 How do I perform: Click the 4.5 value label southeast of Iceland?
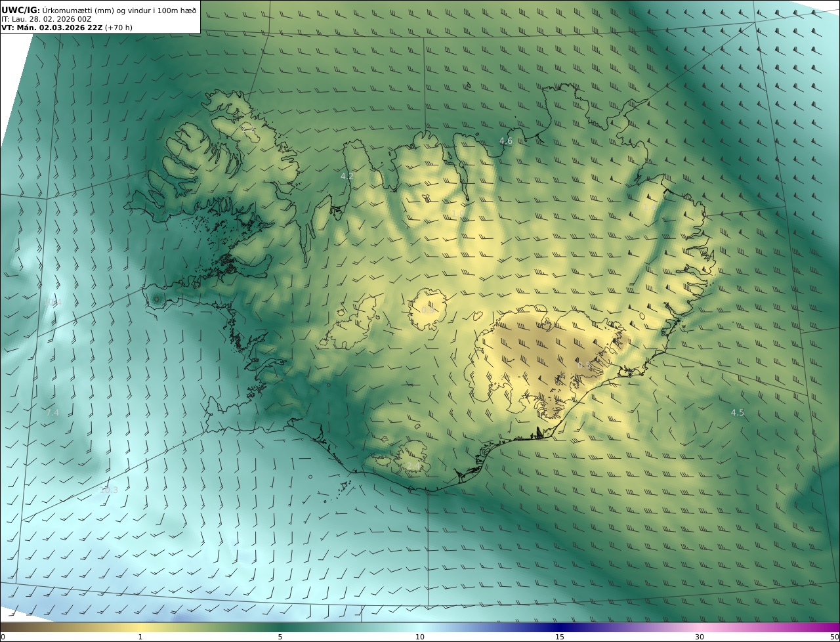[738, 413]
